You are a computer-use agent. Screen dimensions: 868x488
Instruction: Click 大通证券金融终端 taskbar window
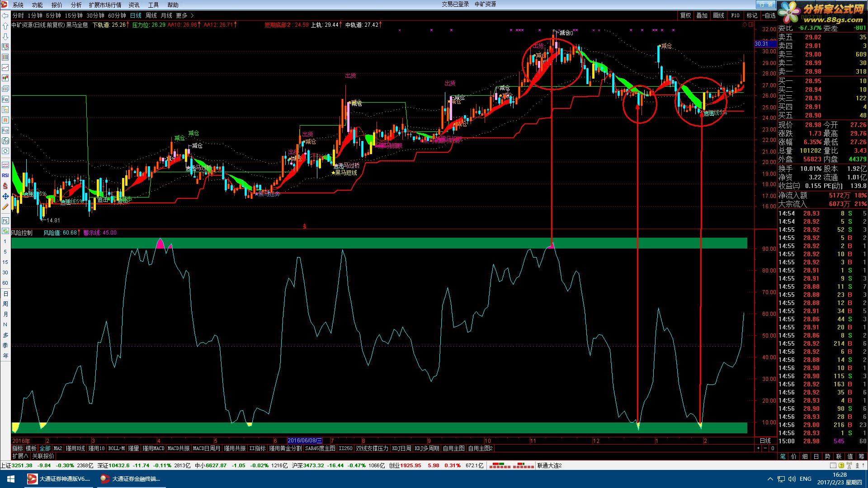tap(131, 479)
